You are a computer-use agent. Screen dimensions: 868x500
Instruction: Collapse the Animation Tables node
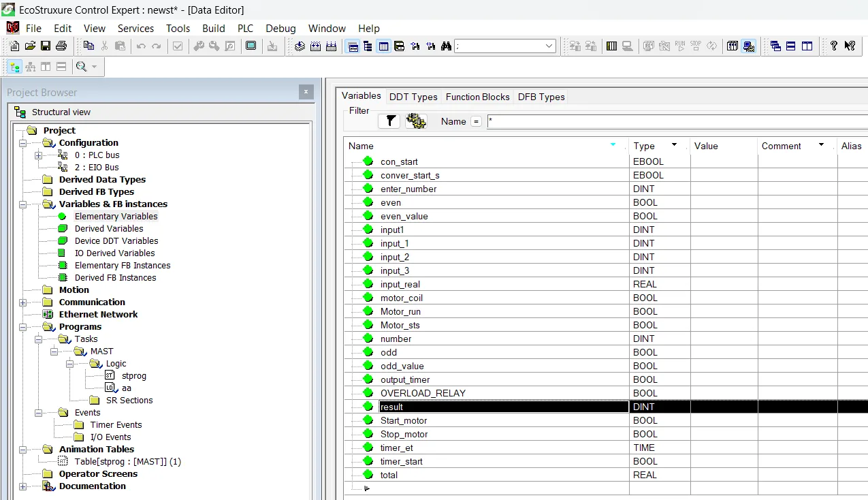22,450
